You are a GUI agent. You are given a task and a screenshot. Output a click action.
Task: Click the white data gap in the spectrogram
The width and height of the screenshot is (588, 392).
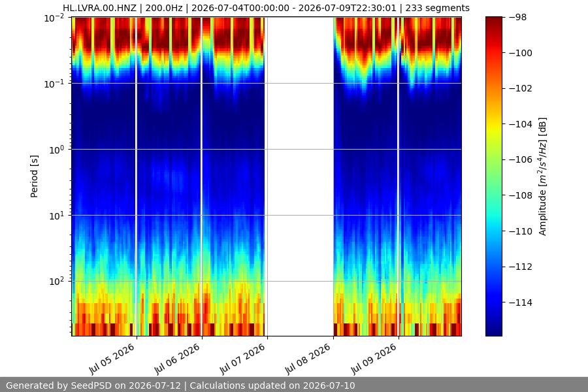click(x=300, y=176)
